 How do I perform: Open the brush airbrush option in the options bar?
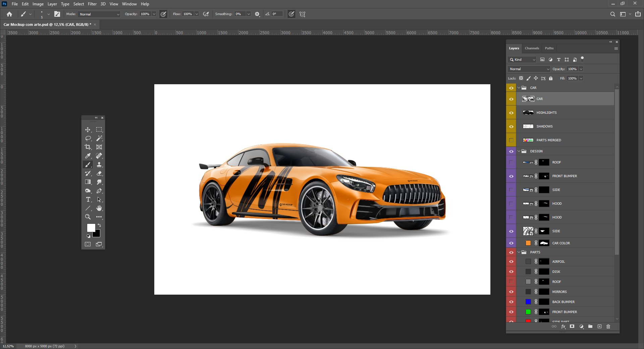(x=206, y=14)
